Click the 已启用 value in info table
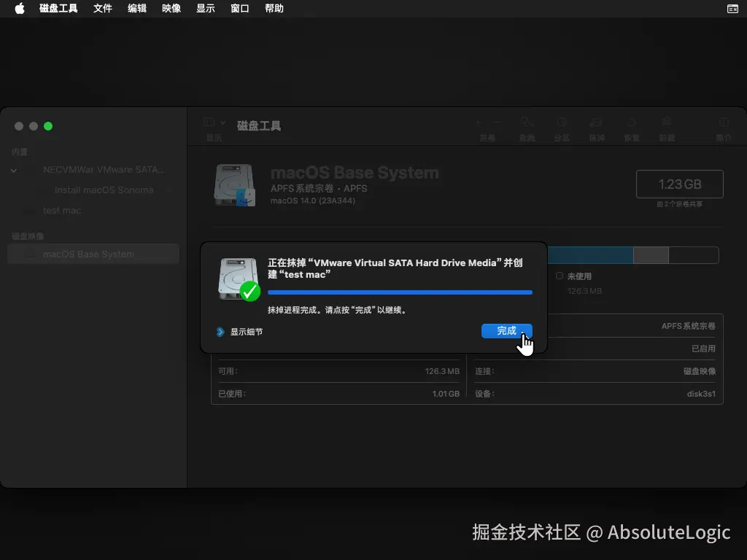 (703, 349)
